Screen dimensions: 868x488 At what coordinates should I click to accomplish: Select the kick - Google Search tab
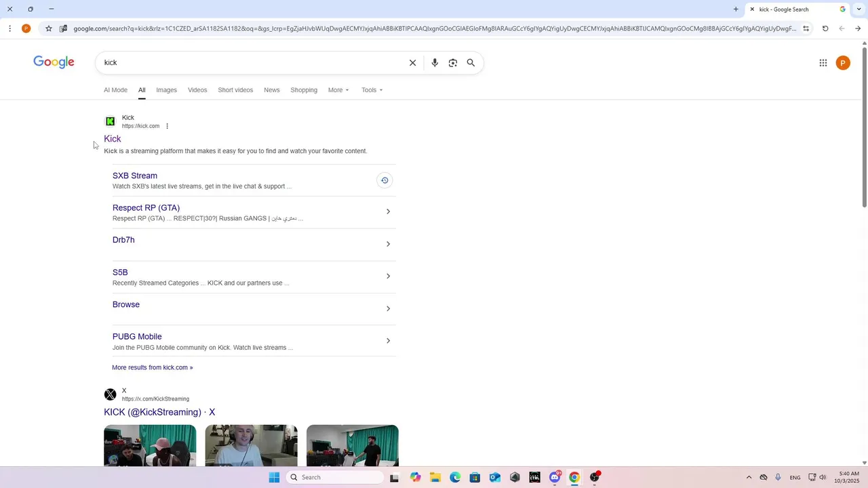pos(797,9)
